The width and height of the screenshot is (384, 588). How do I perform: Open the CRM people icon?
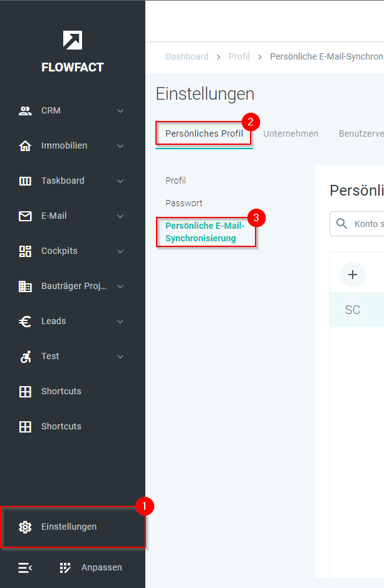click(25, 111)
